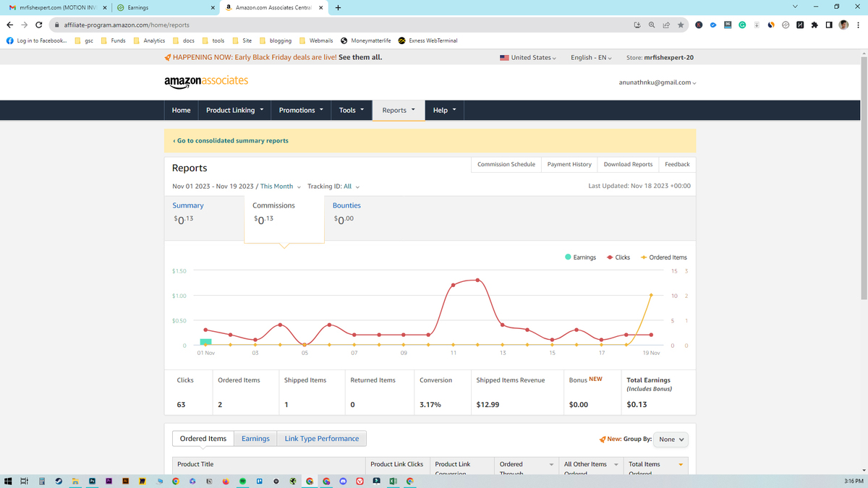Toggle the Earnings series in chart legend
Image resolution: width=868 pixels, height=488 pixels.
pyautogui.click(x=580, y=257)
